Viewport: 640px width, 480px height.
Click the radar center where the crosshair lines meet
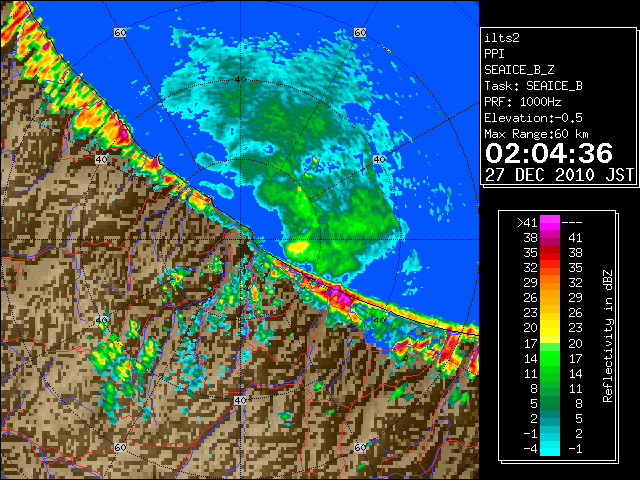240,240
